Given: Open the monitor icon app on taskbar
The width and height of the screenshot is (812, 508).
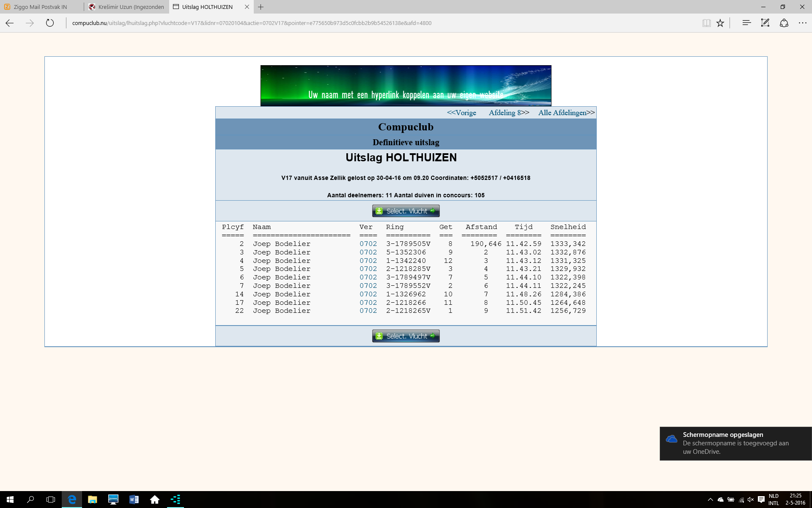Looking at the screenshot, I should coord(113,500).
